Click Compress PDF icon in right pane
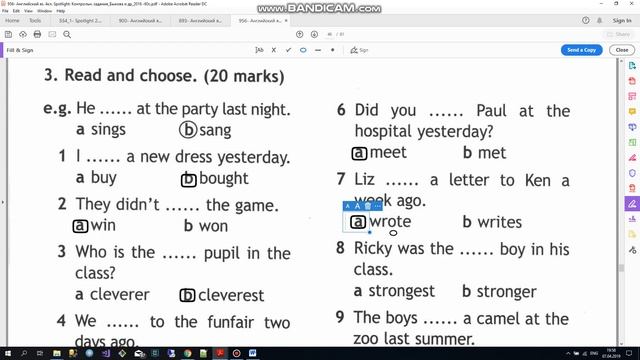Viewport: 640px width, 360px height. pos(632,188)
